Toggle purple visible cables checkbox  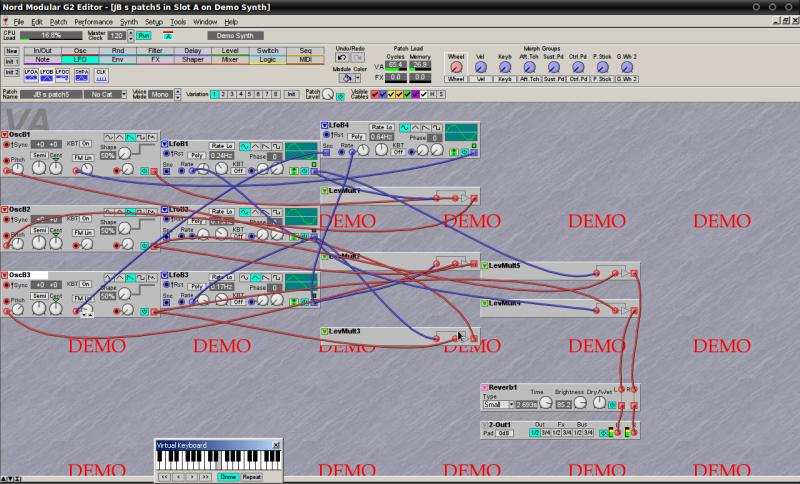point(415,94)
